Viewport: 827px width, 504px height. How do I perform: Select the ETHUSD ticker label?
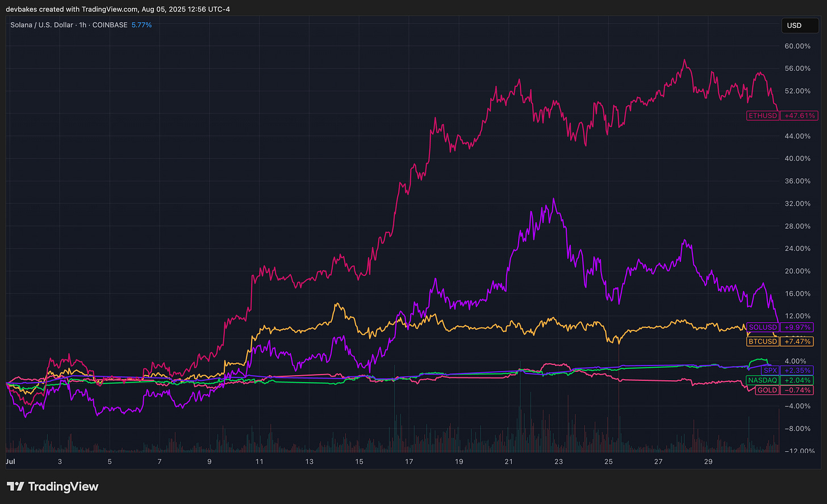tap(762, 115)
